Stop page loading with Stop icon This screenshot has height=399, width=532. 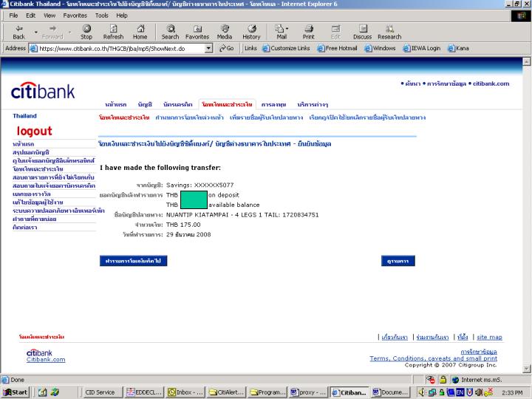pyautogui.click(x=86, y=33)
